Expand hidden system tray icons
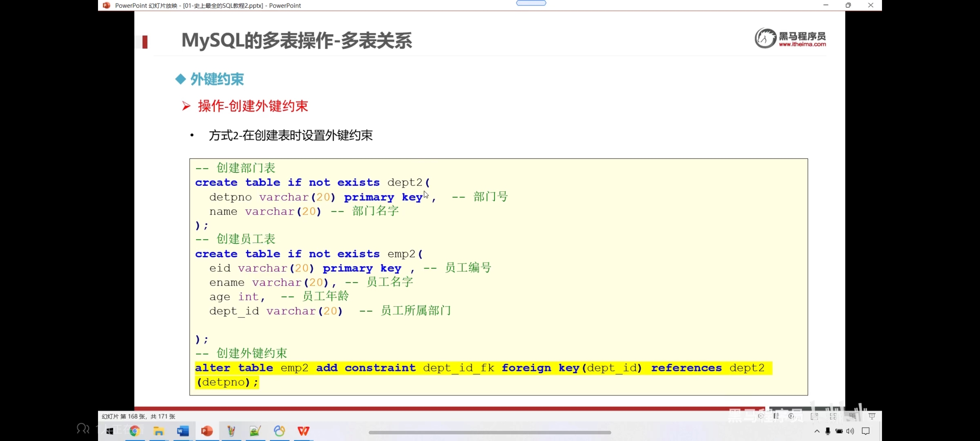Viewport: 980px width, 441px height. (817, 431)
